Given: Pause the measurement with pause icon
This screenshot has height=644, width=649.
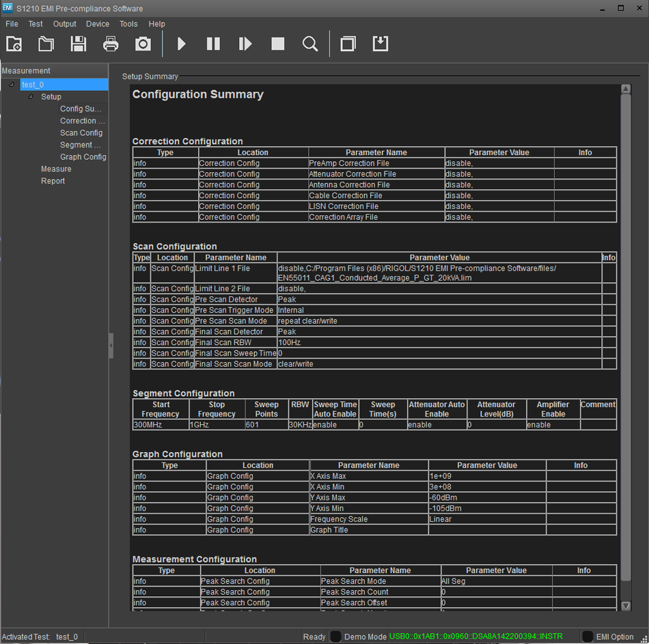Looking at the screenshot, I should tap(213, 44).
